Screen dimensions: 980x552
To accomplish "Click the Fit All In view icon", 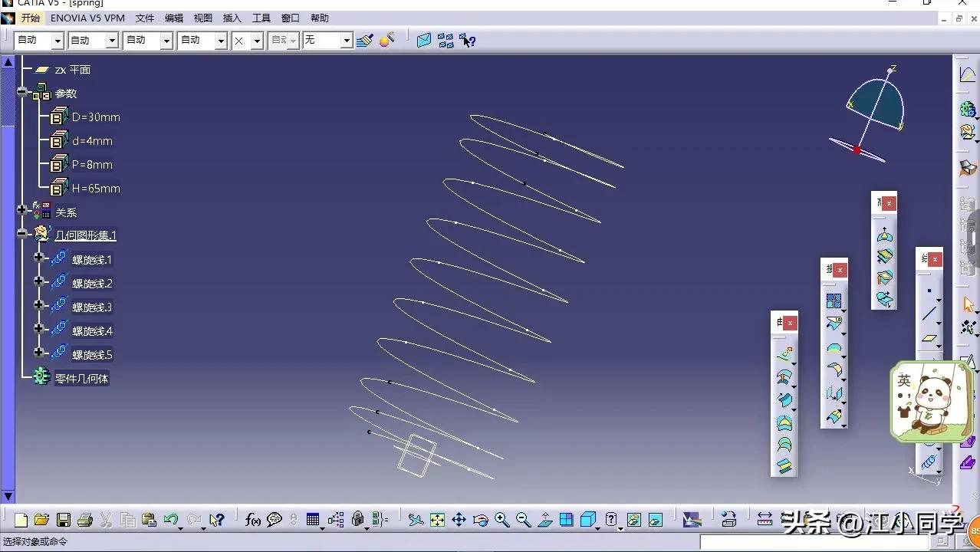I will [437, 520].
